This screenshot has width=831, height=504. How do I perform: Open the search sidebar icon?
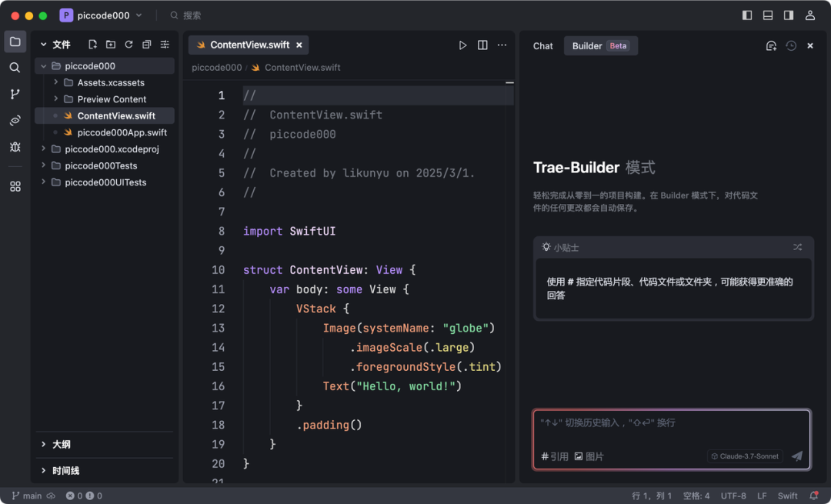coord(15,67)
